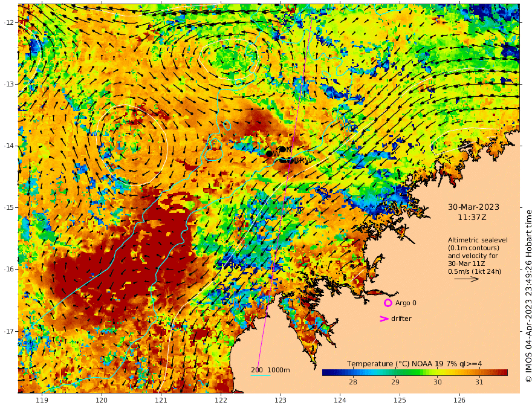Click the '30-Mar 11Z' legend line
The width and height of the screenshot is (532, 411).
[466, 264]
